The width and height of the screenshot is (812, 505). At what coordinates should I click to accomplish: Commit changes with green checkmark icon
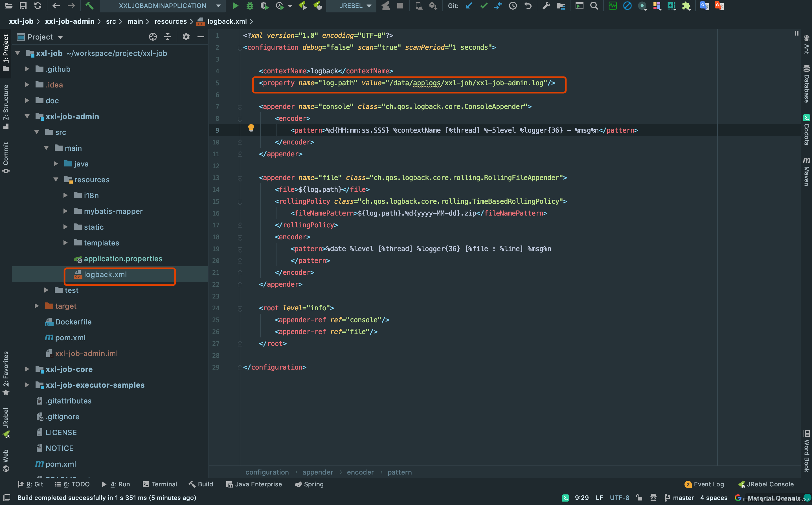(484, 6)
